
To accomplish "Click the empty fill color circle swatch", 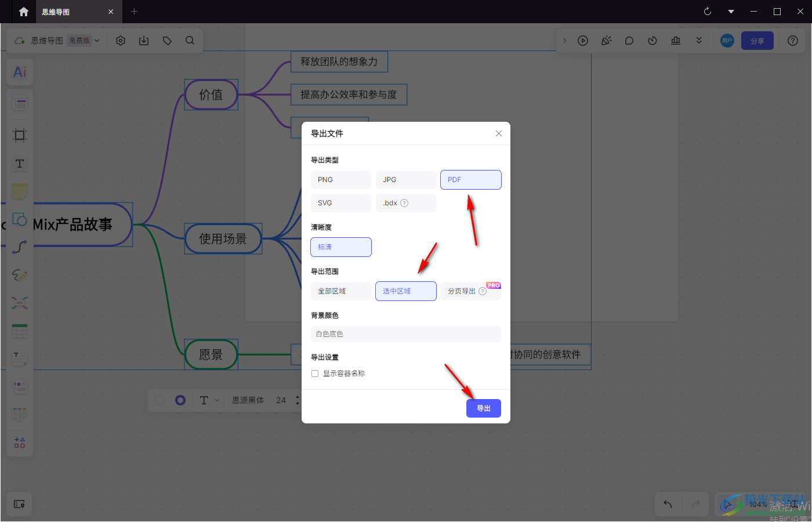I will (160, 400).
